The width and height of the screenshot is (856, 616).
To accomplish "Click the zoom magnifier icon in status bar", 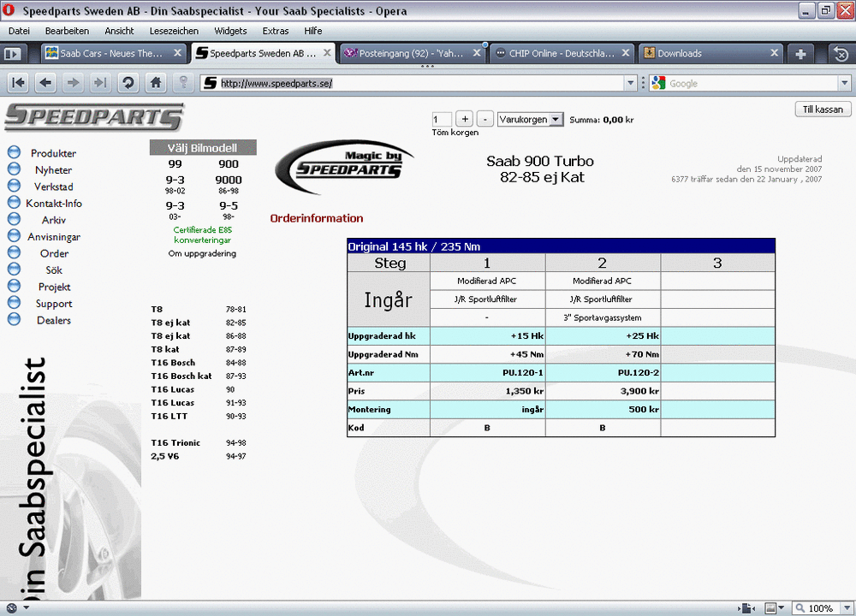I will tap(800, 607).
